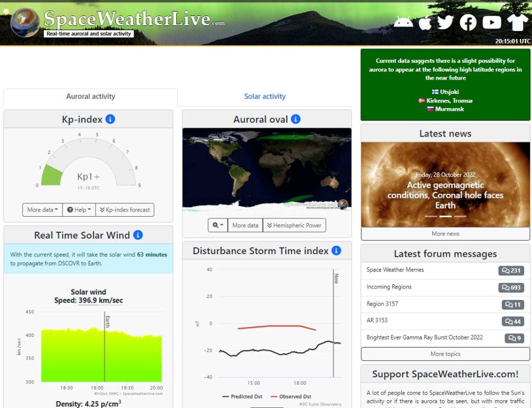Click the More topics button
The height and width of the screenshot is (408, 532).
coord(445,354)
